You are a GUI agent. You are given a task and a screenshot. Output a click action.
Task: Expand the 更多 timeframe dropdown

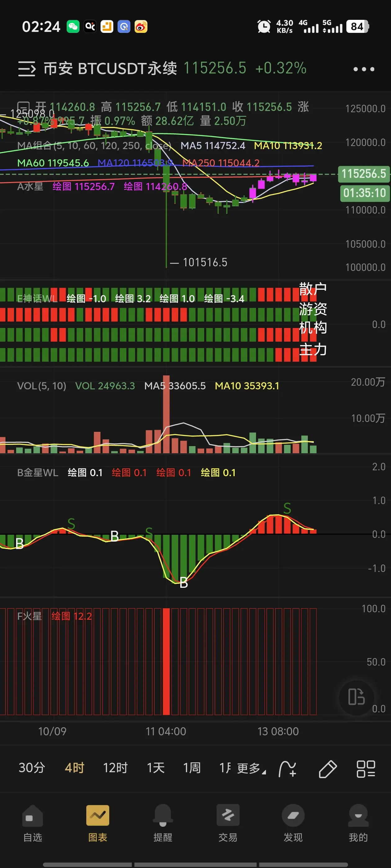251,768
